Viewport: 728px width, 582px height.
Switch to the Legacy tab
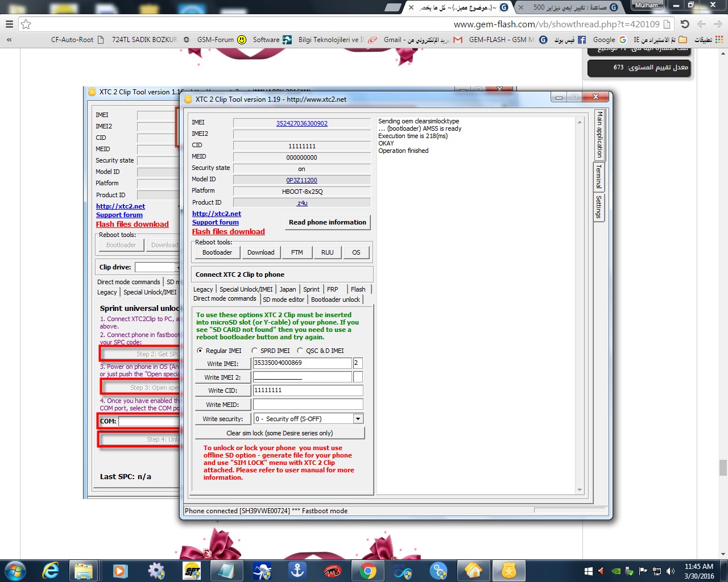[x=203, y=289]
